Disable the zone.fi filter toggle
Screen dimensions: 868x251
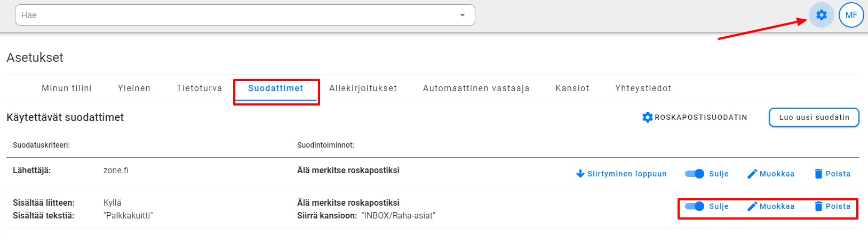[x=695, y=174]
